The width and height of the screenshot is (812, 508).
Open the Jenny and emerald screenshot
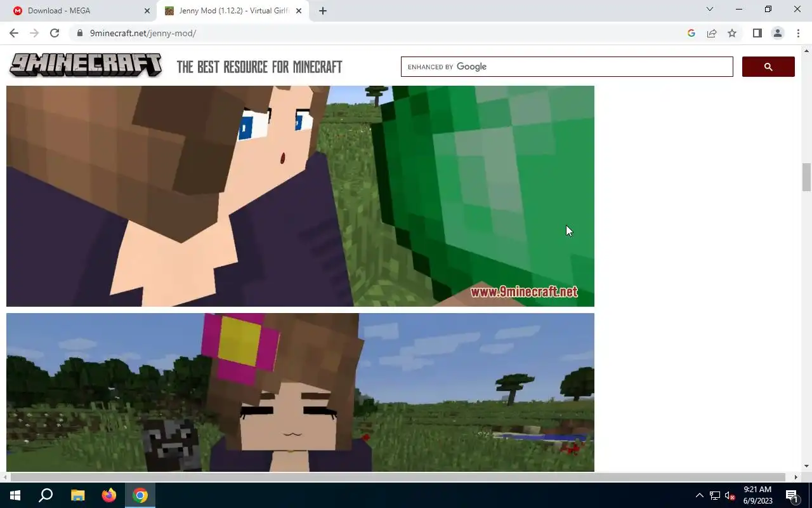(300, 196)
